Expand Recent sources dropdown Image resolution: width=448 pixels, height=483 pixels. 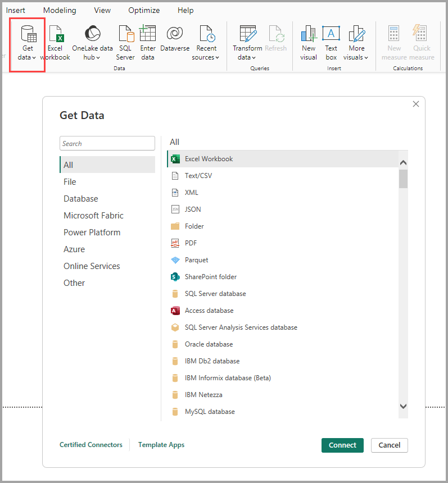[206, 57]
